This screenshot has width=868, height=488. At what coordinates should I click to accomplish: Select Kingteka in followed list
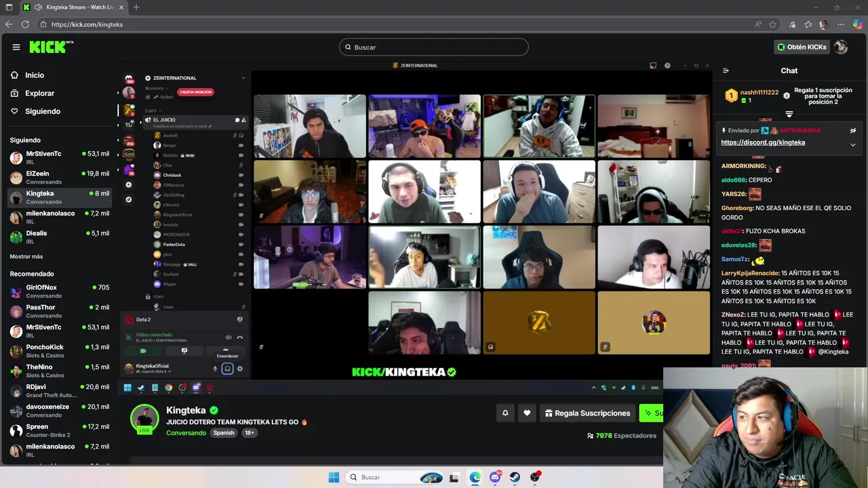coord(60,197)
